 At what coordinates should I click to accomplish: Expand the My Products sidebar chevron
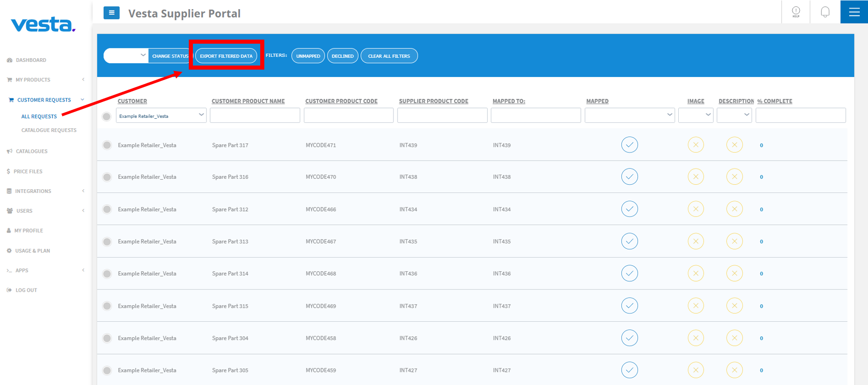(83, 80)
